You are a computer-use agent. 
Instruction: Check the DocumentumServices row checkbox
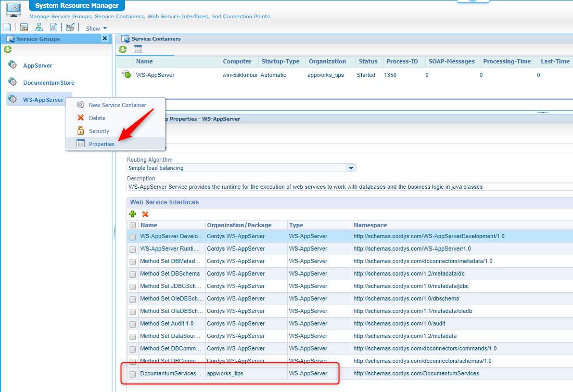coord(133,374)
